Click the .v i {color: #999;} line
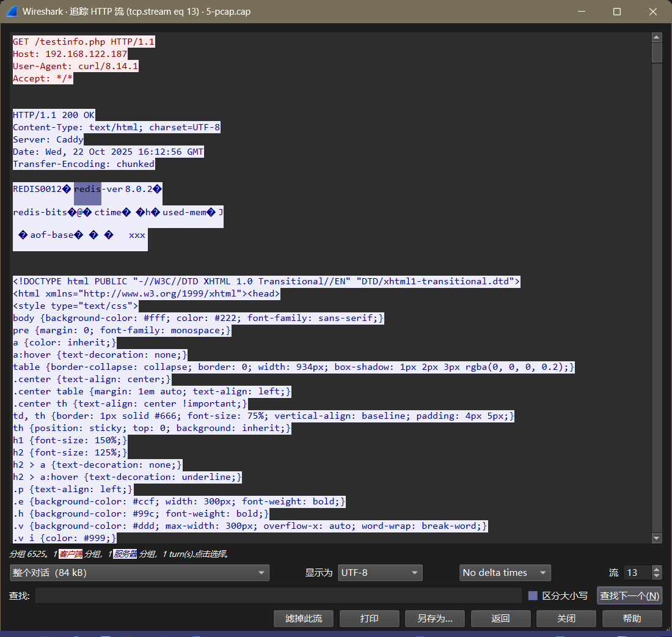The image size is (672, 637). (65, 538)
